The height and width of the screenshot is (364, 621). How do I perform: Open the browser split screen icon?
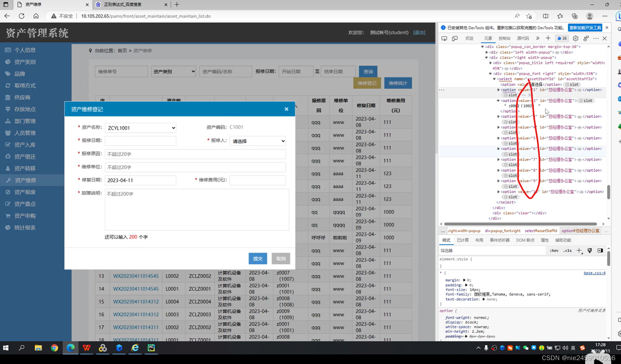(x=546, y=16)
